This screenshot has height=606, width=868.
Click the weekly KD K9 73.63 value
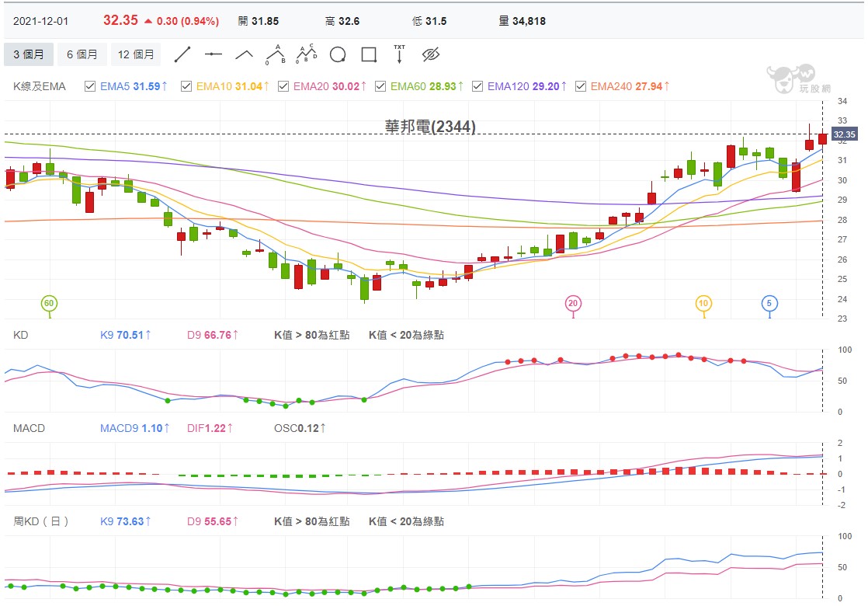point(126,521)
